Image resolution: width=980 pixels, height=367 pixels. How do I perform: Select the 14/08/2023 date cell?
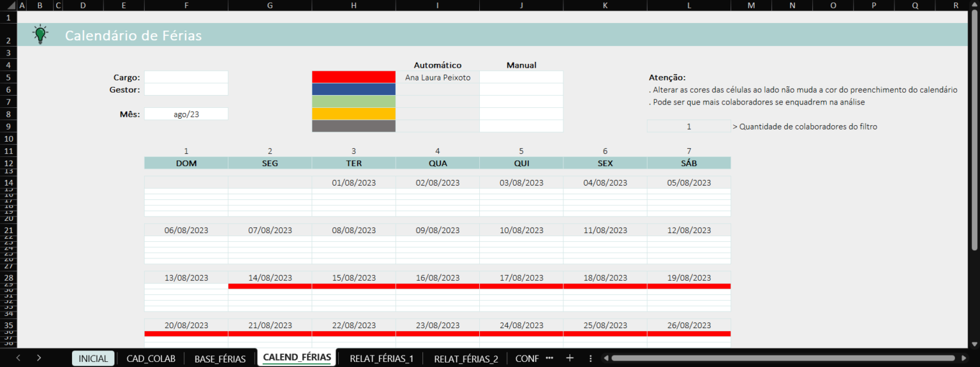(270, 278)
